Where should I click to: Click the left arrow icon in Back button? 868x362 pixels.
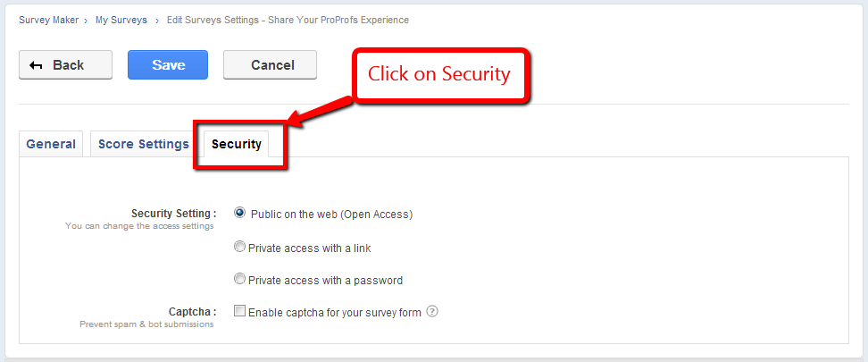(x=37, y=65)
